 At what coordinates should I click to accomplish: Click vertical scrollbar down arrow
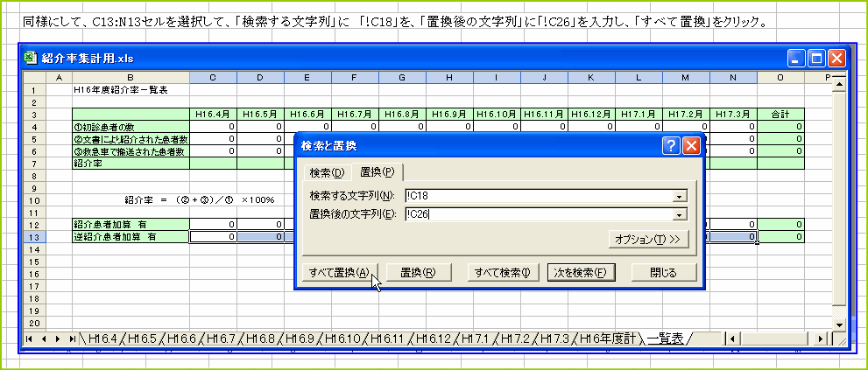tap(839, 325)
